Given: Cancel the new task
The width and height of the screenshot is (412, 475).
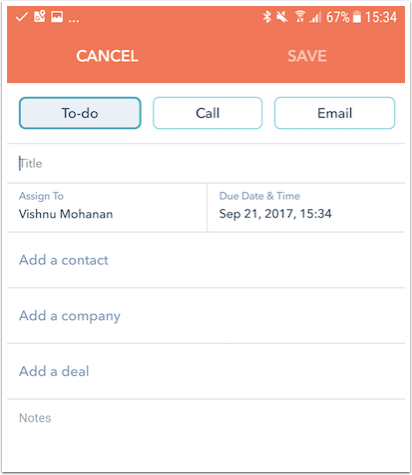Looking at the screenshot, I should tap(107, 56).
